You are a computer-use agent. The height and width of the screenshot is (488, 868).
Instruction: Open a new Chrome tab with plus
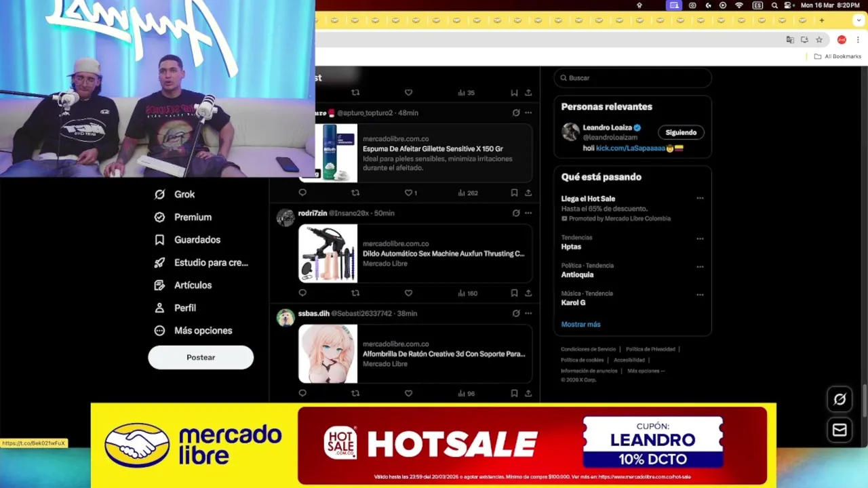pyautogui.click(x=821, y=20)
